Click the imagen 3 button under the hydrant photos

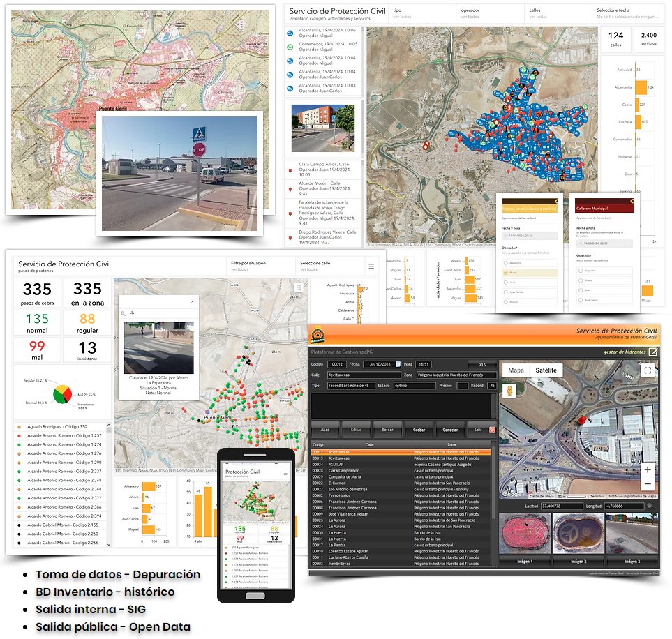point(632,561)
